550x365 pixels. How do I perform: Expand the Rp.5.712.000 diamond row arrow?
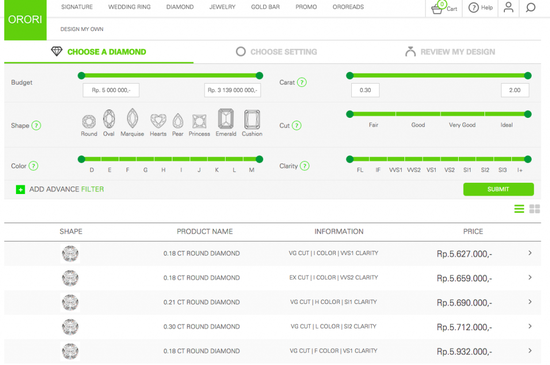click(x=530, y=326)
